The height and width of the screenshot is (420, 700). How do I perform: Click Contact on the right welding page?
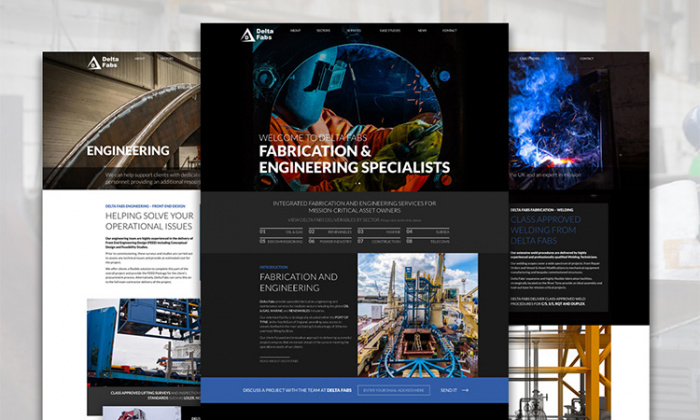point(587,58)
